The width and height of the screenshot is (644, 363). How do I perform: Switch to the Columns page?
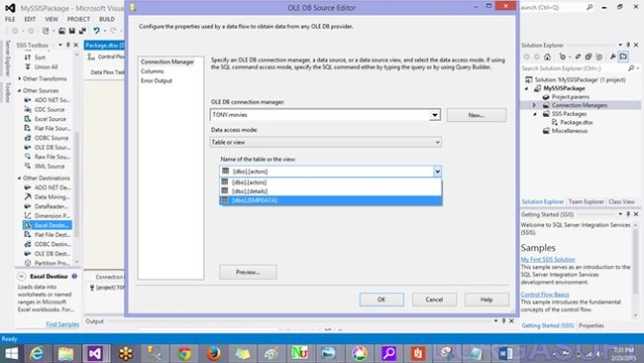point(153,71)
